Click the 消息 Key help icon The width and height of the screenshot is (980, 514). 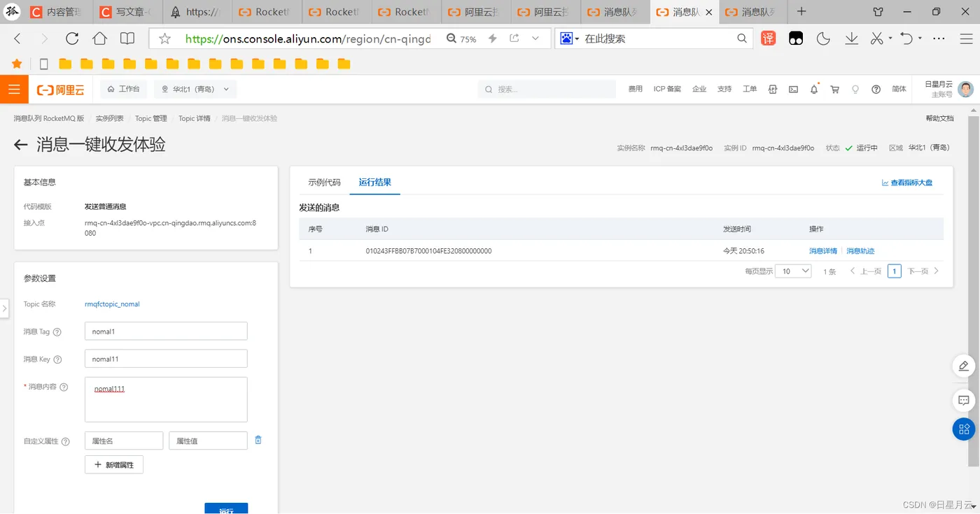(57, 359)
